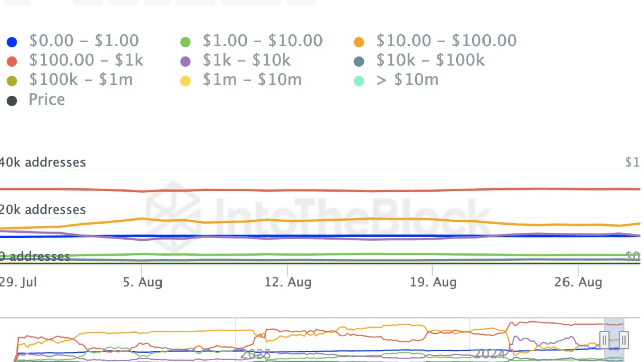Click the mint dot for > $10m
Screen dimensions: 644x362
[x=359, y=81]
